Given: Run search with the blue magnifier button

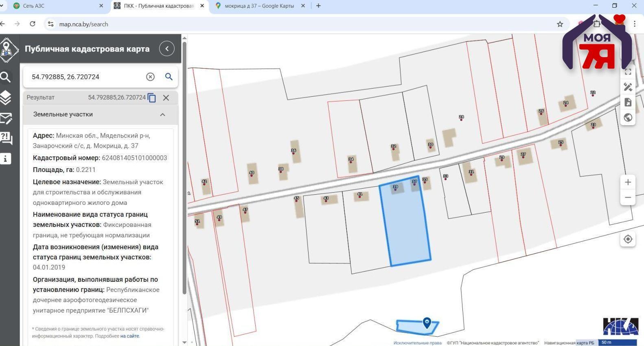Looking at the screenshot, I should (169, 77).
